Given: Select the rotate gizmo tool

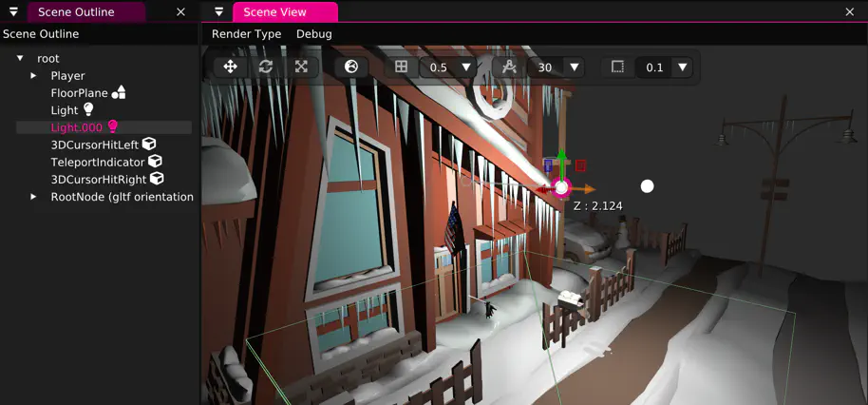Looking at the screenshot, I should tap(266, 67).
